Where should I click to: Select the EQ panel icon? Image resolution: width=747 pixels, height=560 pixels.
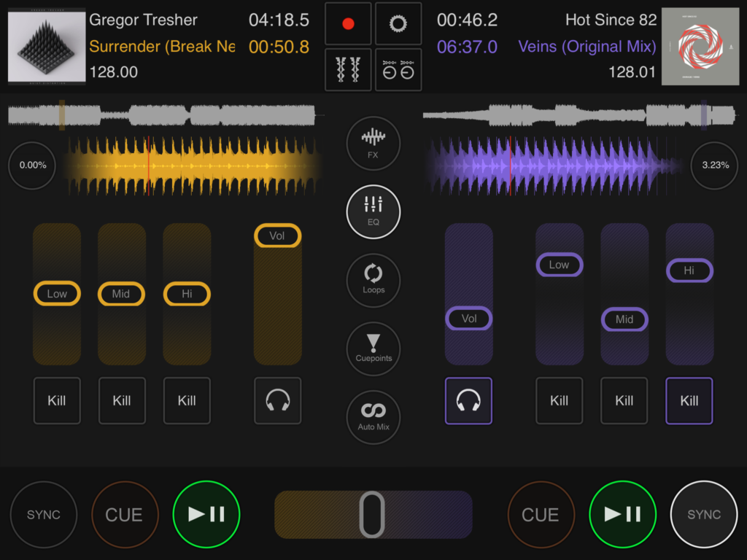(373, 212)
